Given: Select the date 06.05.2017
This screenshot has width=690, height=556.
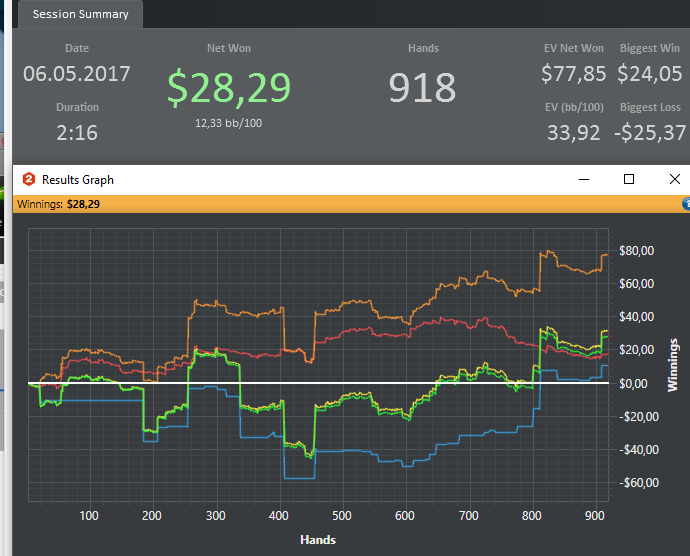Looking at the screenshot, I should click(77, 74).
